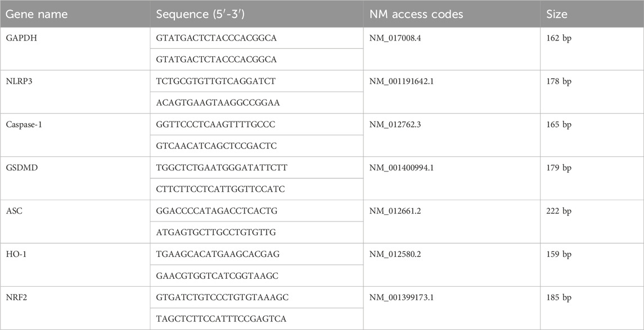Click the NM access codes header

(x=416, y=14)
